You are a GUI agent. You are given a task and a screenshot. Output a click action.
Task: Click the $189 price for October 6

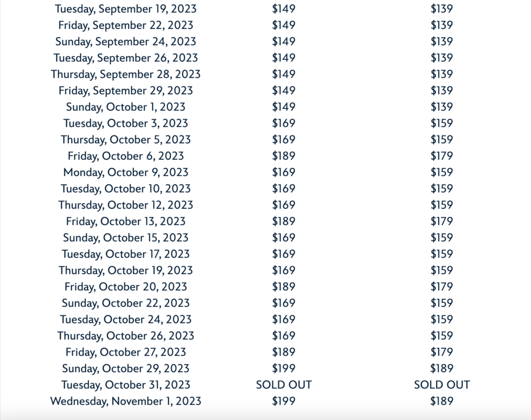click(283, 156)
